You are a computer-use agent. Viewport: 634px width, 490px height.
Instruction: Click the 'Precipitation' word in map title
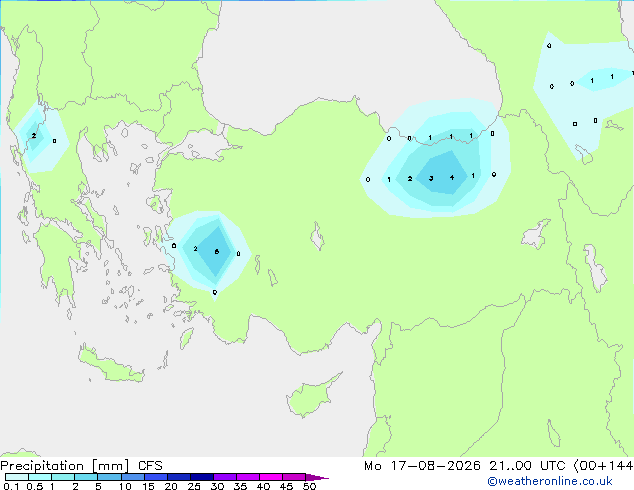tap(42, 466)
